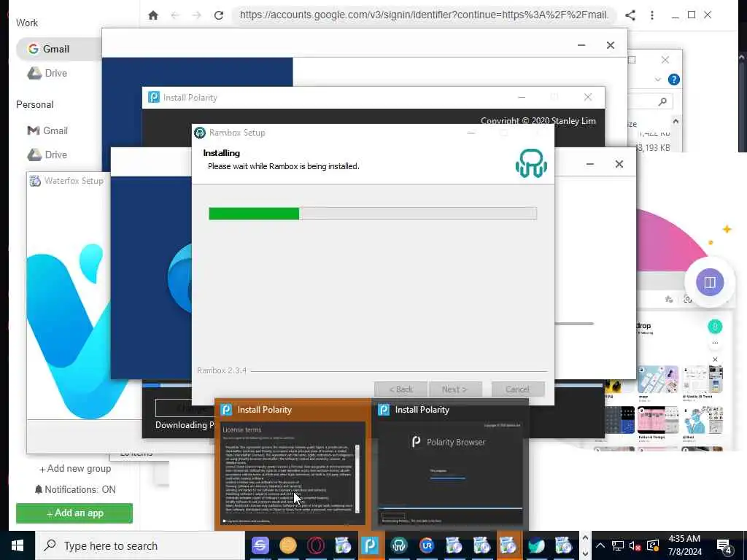Open the Windows Start menu
This screenshot has height=560, width=747.
[x=18, y=545]
